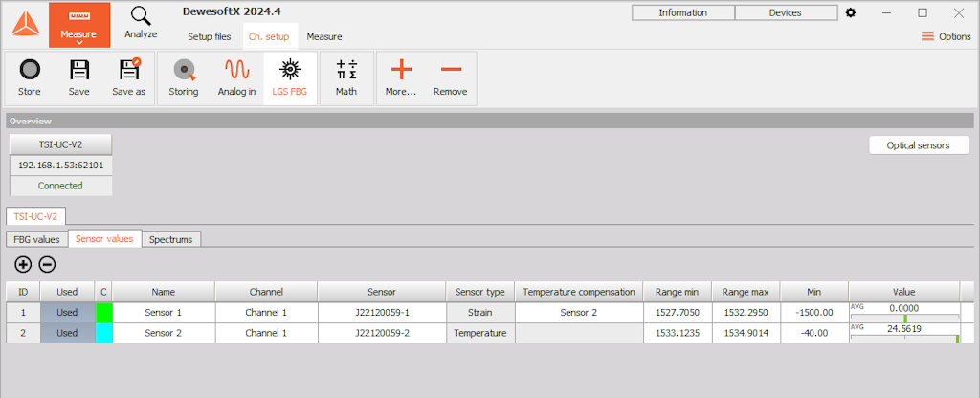Open the Measure mode button
980x398 pixels.
79,25
